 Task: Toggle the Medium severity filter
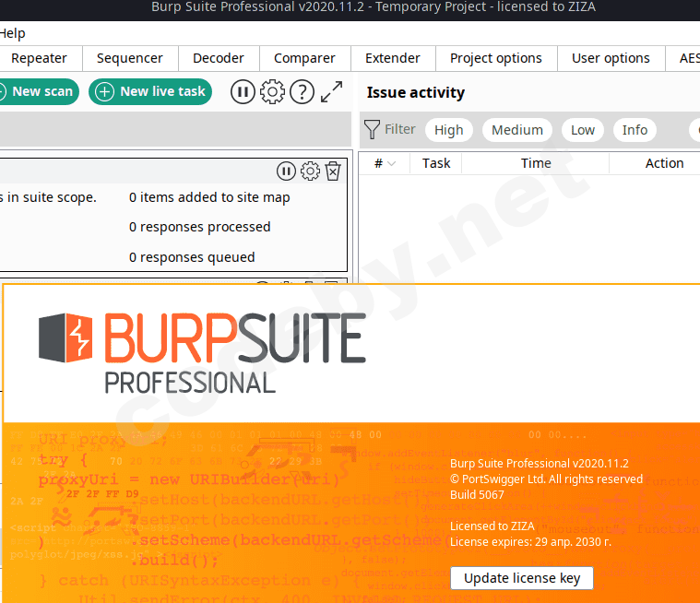click(517, 130)
